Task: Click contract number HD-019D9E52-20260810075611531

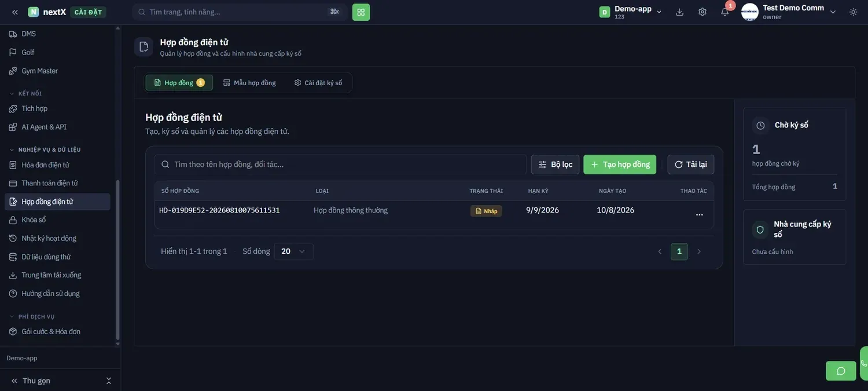Action: (x=219, y=210)
